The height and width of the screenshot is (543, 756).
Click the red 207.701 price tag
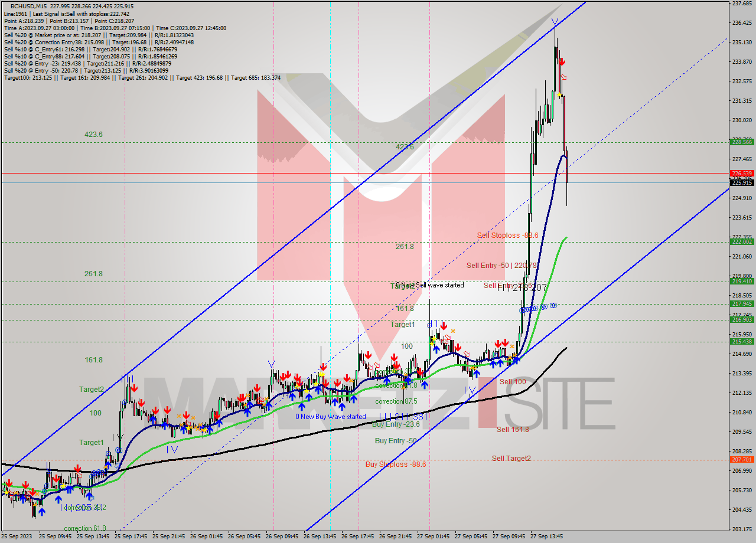[742, 459]
